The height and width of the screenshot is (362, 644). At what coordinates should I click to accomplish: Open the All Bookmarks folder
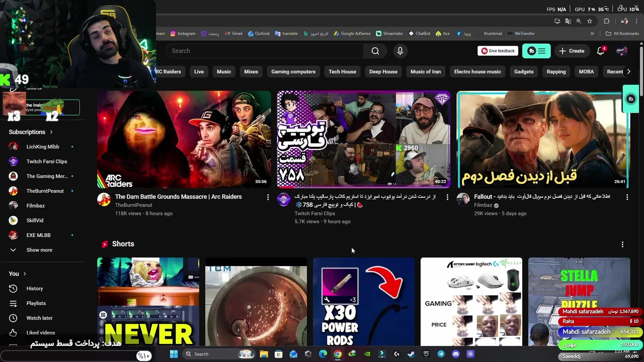coord(622,34)
